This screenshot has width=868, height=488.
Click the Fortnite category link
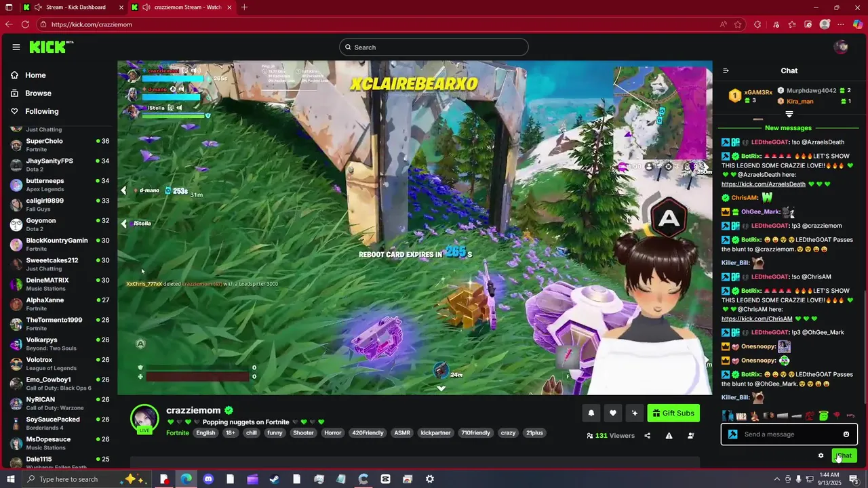coord(178,433)
